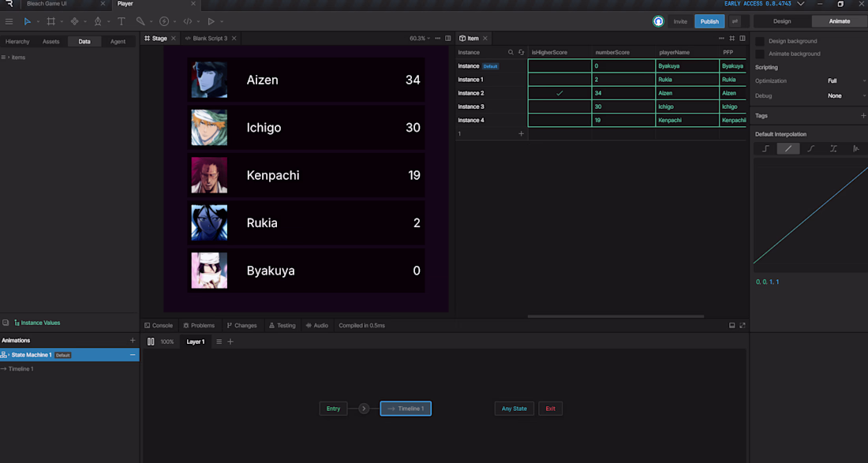The height and width of the screenshot is (463, 868).
Task: Choose the Artboard frame tool
Action: [x=51, y=21]
